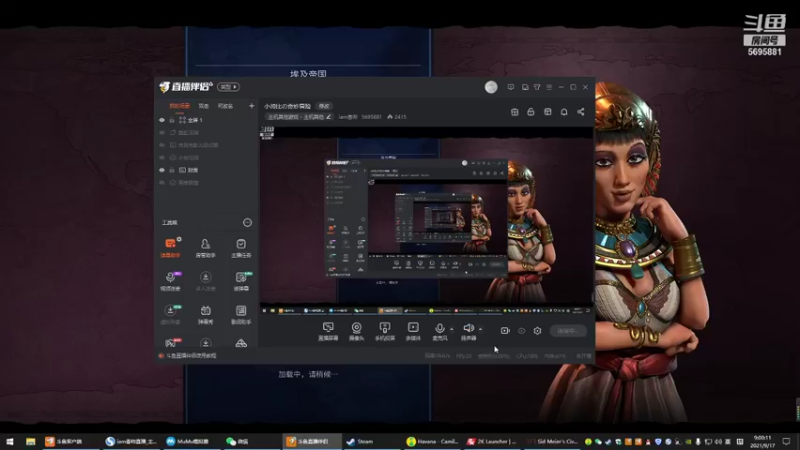Click the user avatar in title bar
Viewport: 800px width, 450px height.
coord(491,87)
